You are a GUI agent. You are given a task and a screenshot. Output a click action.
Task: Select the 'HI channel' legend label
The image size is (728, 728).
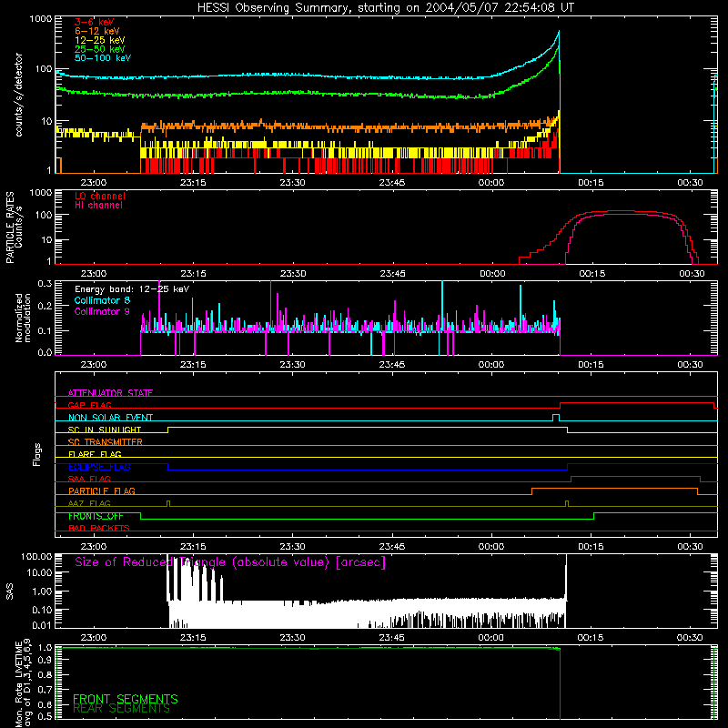coord(98,206)
